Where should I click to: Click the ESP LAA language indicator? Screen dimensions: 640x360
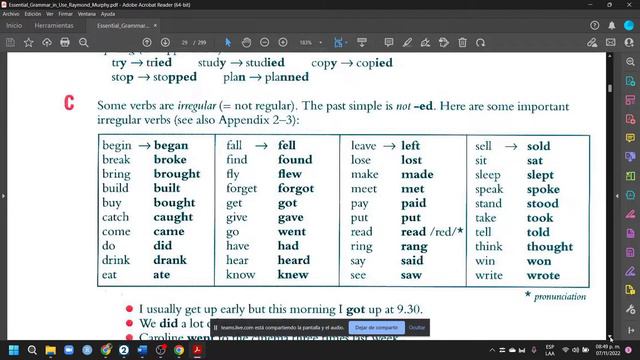(x=550, y=350)
